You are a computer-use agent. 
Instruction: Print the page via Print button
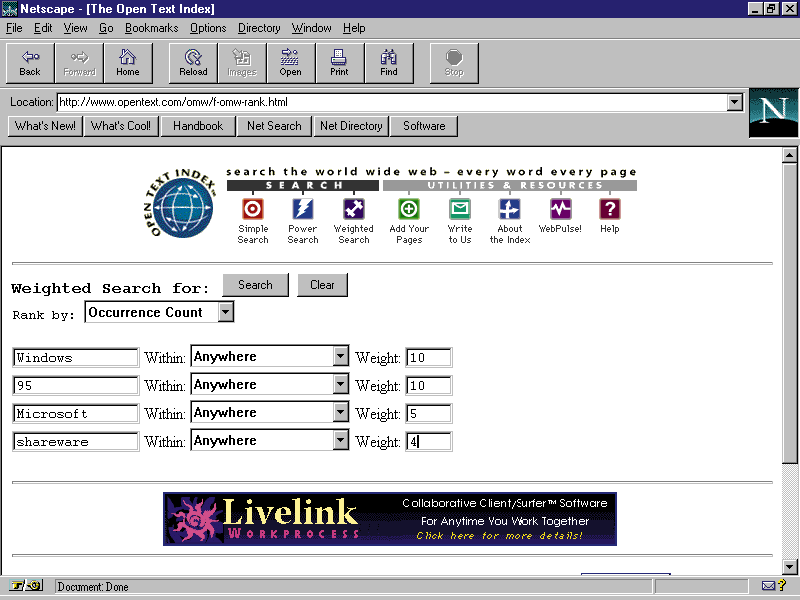(x=339, y=63)
